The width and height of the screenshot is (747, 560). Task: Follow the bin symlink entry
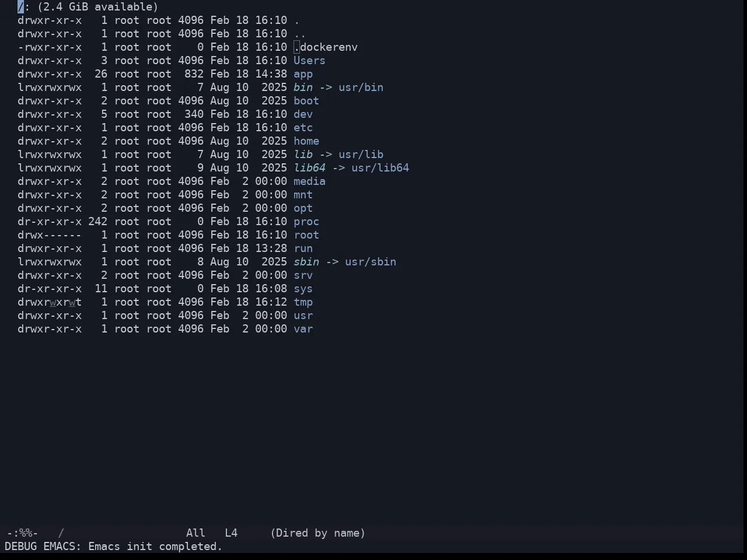(x=303, y=87)
